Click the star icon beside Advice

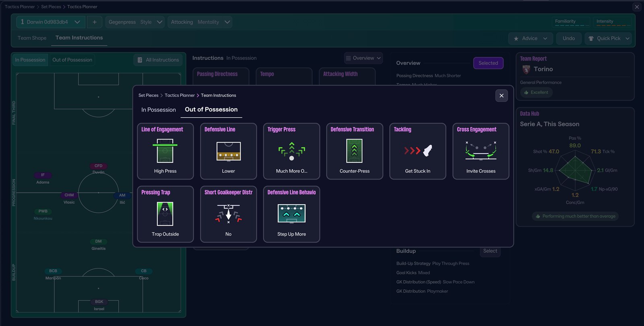516,39
